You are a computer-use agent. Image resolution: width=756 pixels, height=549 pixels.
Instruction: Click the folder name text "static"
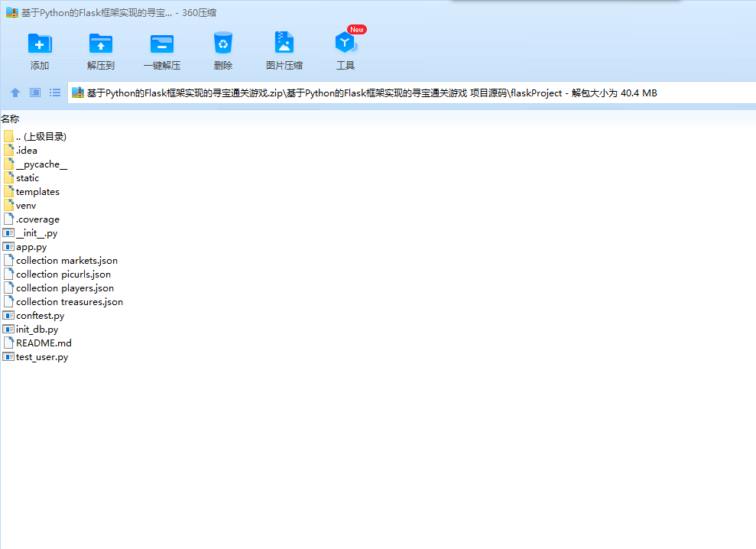pyautogui.click(x=28, y=178)
